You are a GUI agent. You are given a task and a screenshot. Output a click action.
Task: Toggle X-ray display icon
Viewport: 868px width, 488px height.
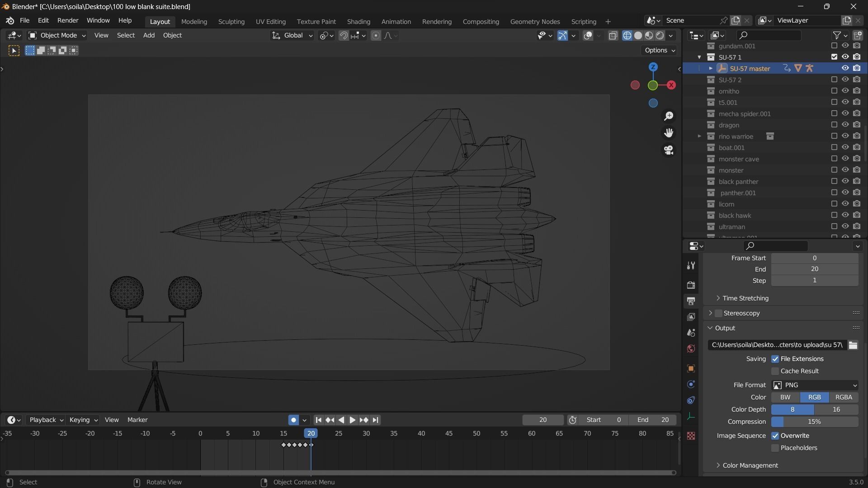tap(613, 36)
